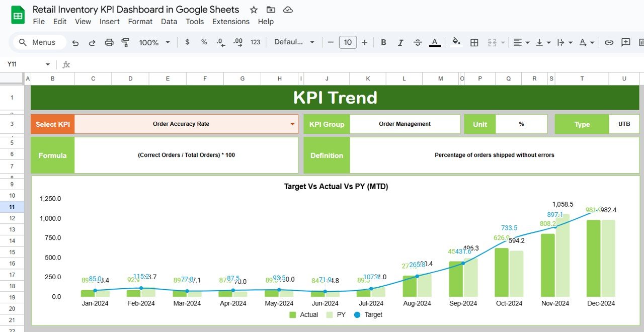Open more number formats 123
The image size is (644, 332).
256,42
